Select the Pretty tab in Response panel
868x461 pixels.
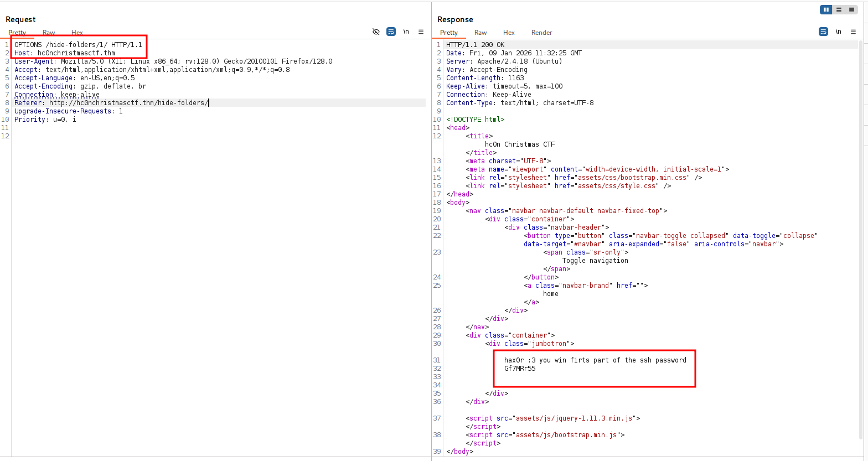[449, 33]
